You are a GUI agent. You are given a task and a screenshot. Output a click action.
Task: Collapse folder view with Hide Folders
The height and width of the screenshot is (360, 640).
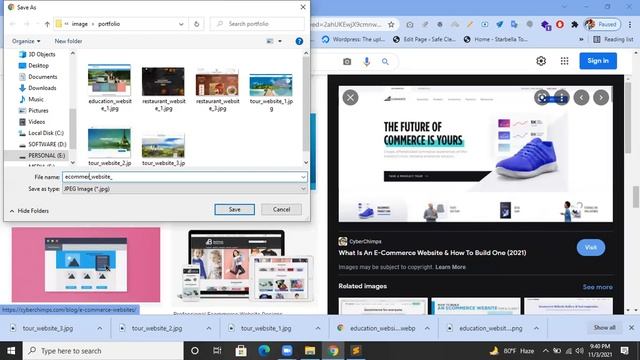point(29,211)
